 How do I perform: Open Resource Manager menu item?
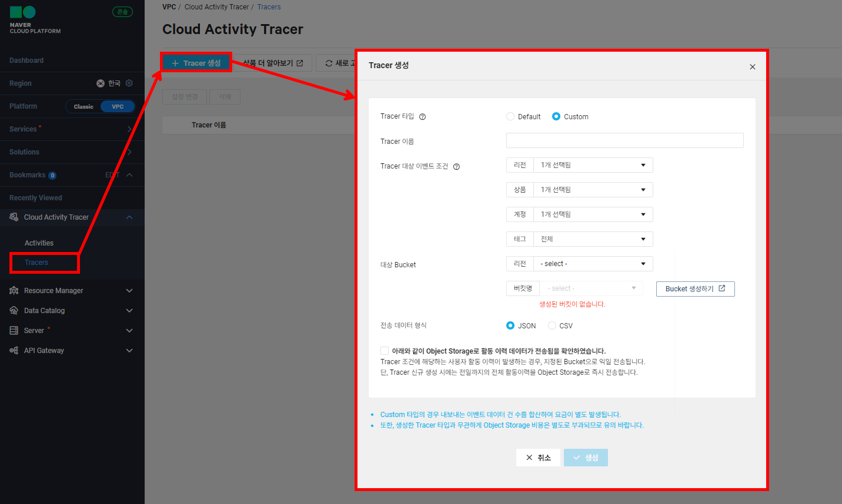(54, 291)
